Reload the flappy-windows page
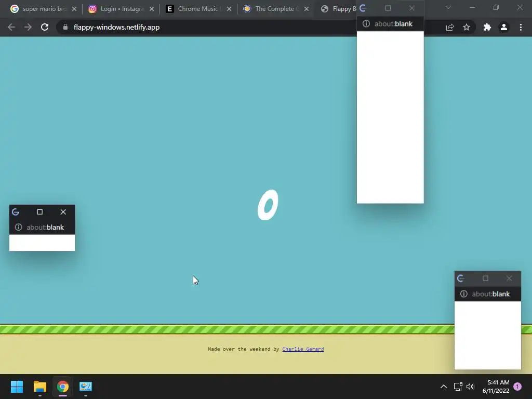 (45, 27)
